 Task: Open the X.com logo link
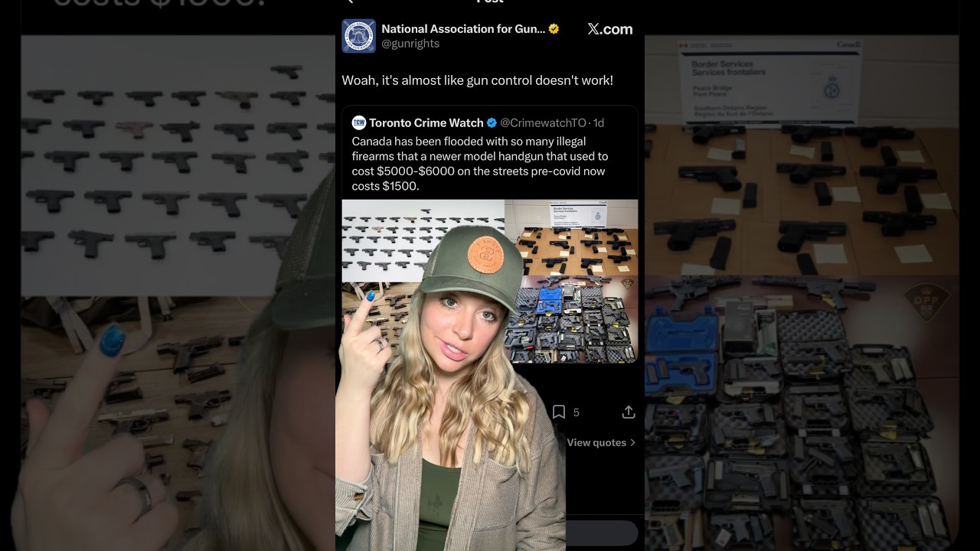pyautogui.click(x=610, y=29)
